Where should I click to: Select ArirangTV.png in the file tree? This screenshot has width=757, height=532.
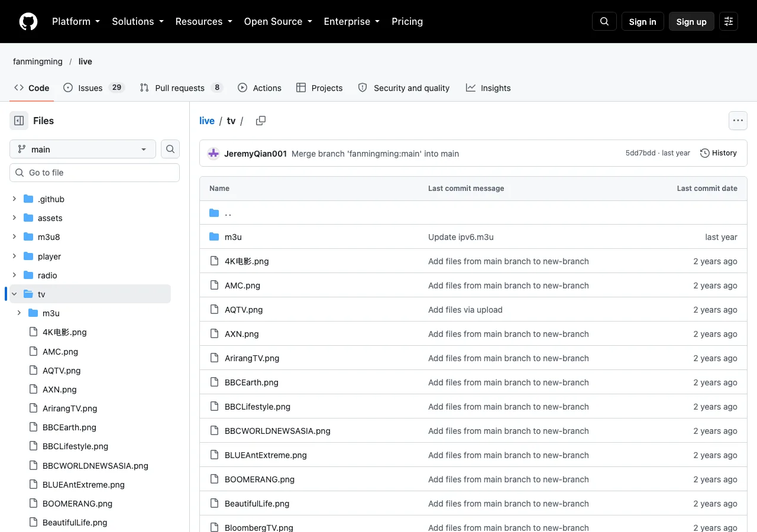click(70, 408)
